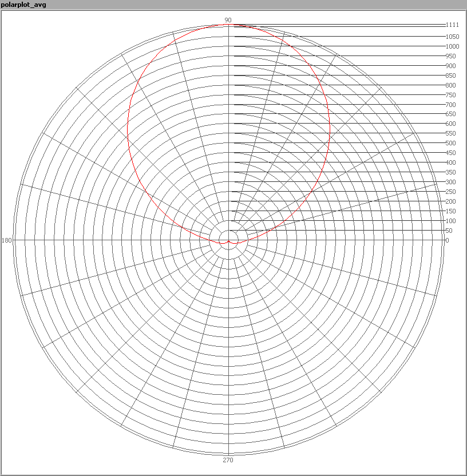
Task: Select the 270 degree angle label
Action: pyautogui.click(x=228, y=460)
